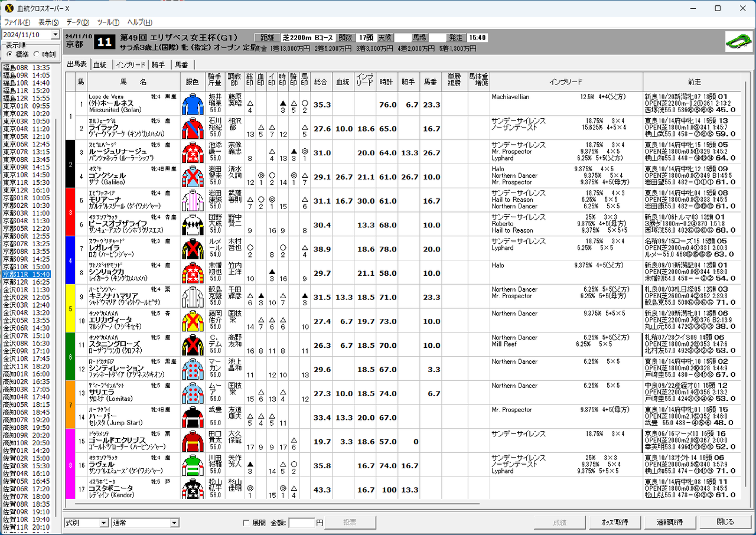Select race 金沢01R 11:30 in the list
Viewport: 756px width, 535px height.
[x=27, y=290]
